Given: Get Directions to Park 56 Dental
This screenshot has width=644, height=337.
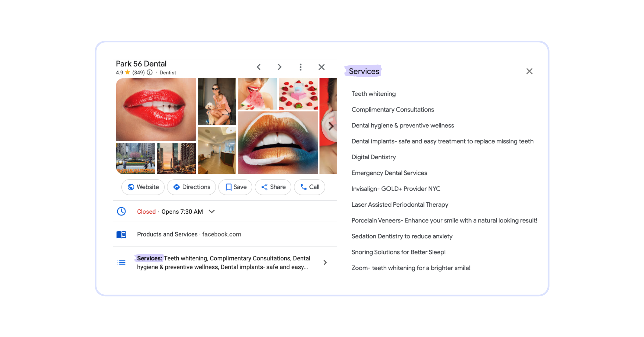Looking at the screenshot, I should coord(191,187).
